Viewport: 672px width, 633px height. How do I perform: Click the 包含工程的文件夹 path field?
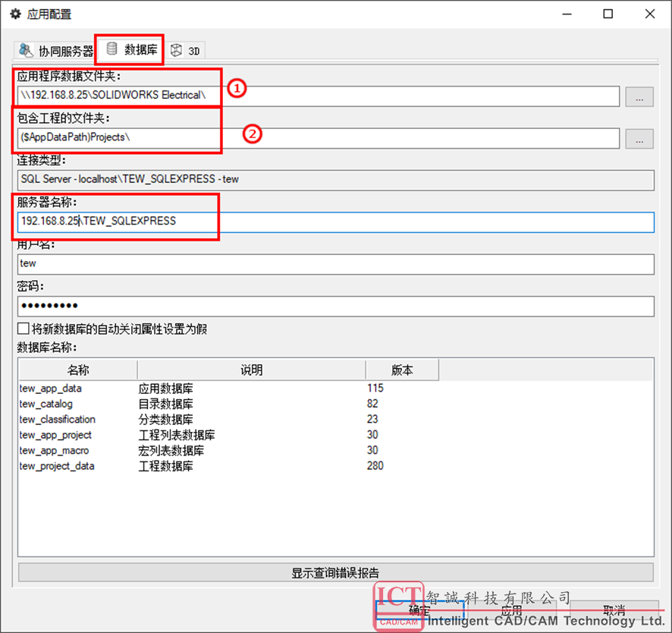coord(319,138)
